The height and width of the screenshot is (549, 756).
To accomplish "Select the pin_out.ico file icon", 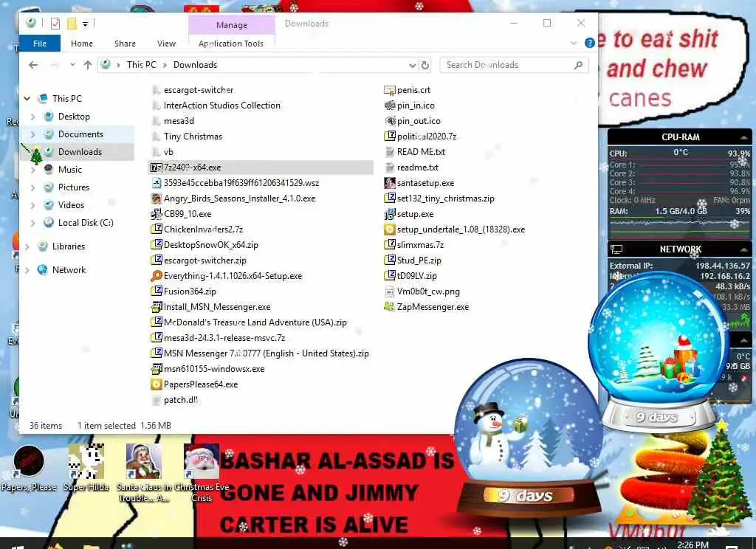I will pyautogui.click(x=390, y=120).
